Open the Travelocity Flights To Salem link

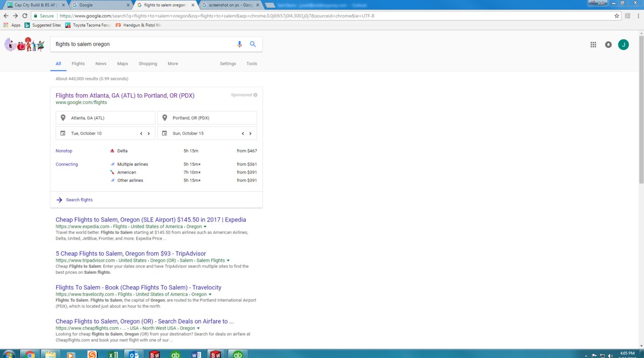139,288
